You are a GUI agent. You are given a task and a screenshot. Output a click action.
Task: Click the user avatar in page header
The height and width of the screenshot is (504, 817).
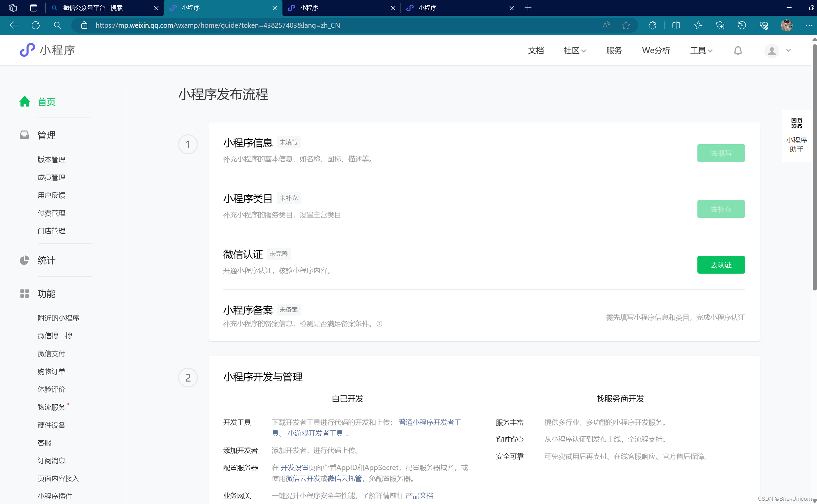coord(771,51)
